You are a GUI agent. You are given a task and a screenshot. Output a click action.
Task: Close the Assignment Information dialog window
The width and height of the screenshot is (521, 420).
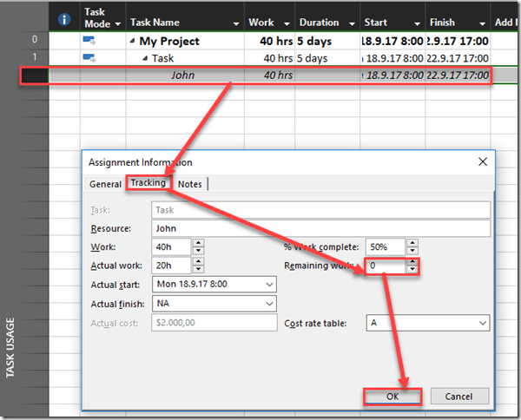click(x=483, y=162)
